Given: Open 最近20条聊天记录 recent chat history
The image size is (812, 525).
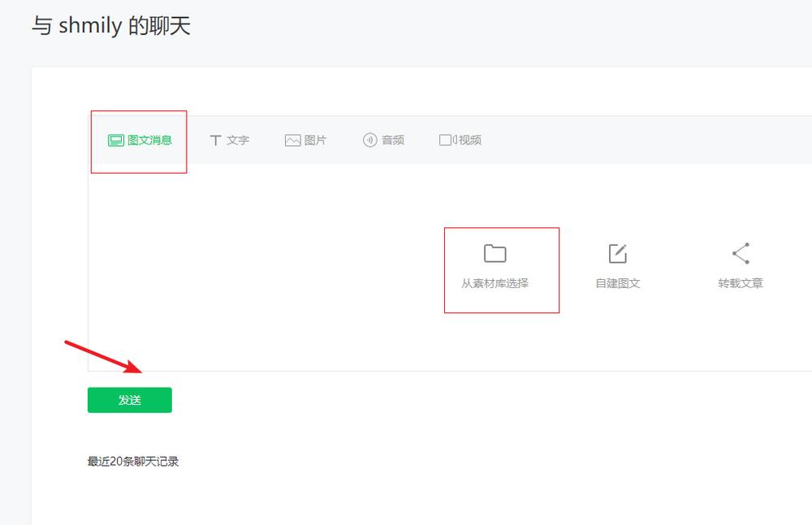Looking at the screenshot, I should tap(132, 460).
